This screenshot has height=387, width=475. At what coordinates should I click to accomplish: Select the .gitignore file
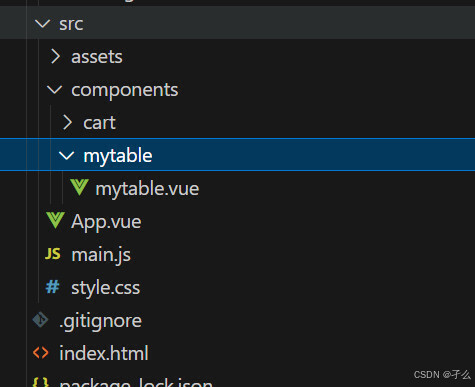coord(100,321)
